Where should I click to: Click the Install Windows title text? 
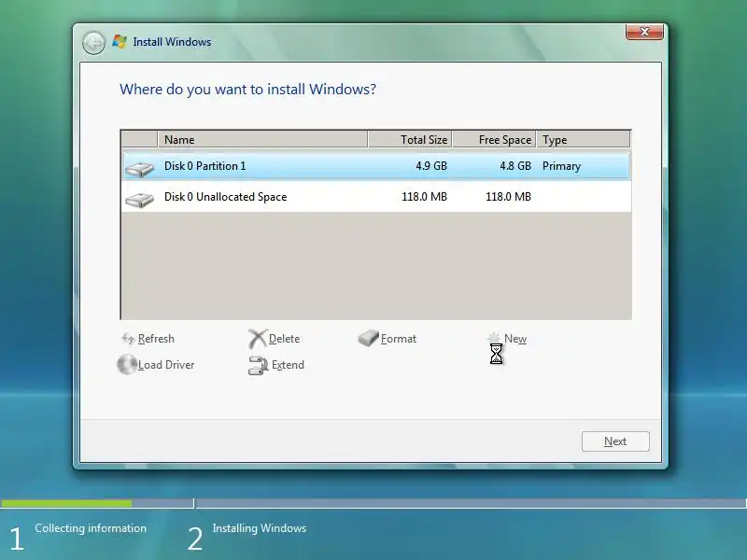[172, 42]
